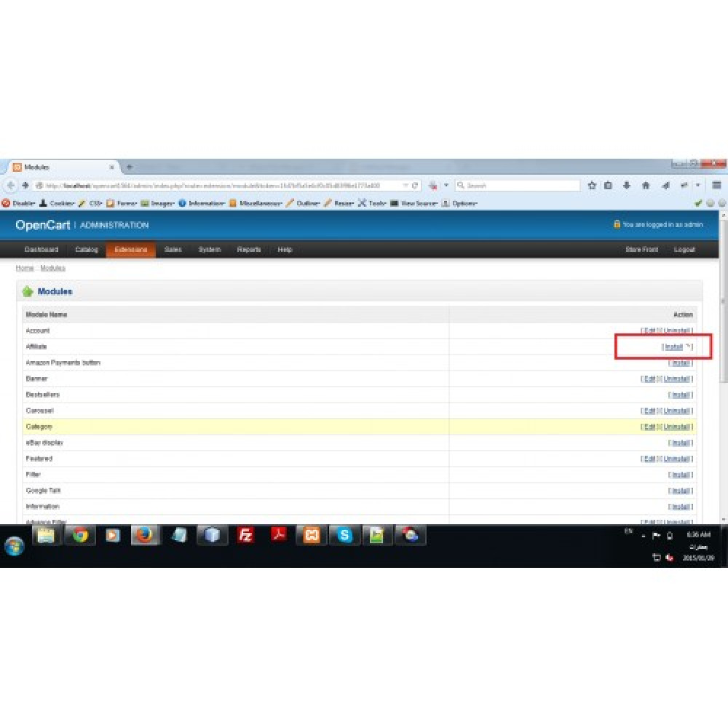
Task: Click Edit for the Category module
Action: tap(649, 427)
